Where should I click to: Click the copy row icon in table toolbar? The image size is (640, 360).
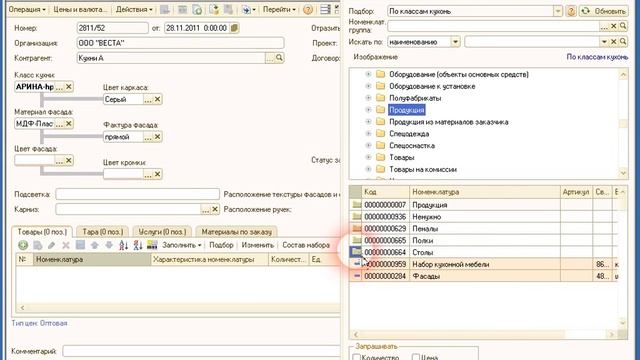click(38, 245)
